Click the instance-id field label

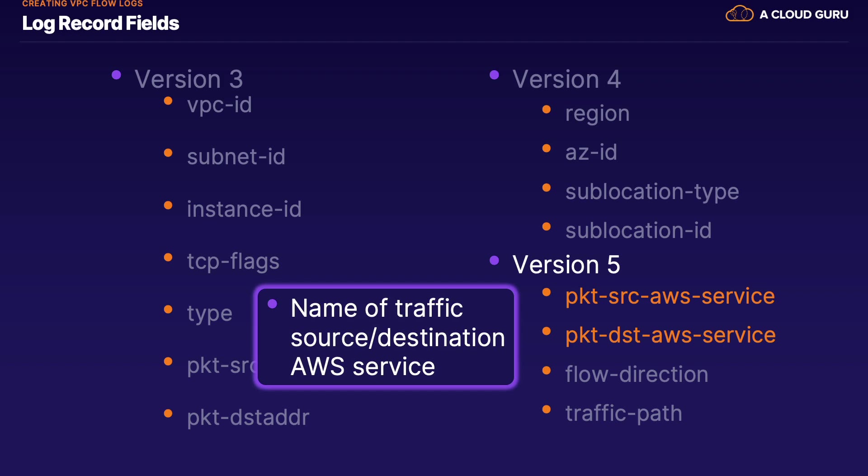point(244,209)
